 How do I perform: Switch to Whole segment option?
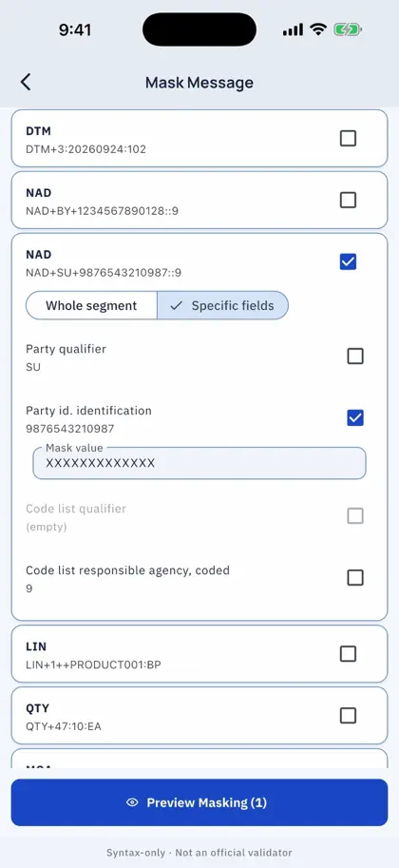point(91,305)
